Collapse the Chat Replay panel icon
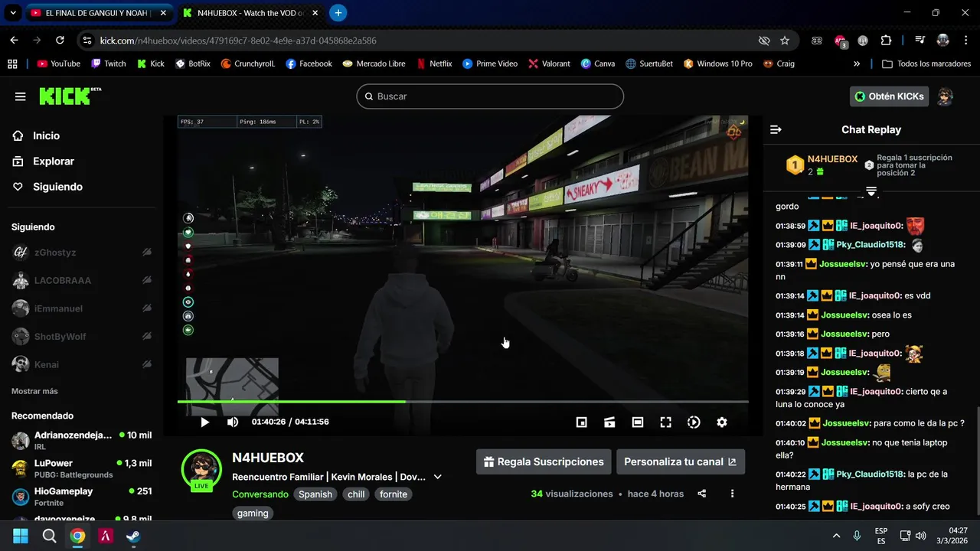980x551 pixels. [776, 130]
